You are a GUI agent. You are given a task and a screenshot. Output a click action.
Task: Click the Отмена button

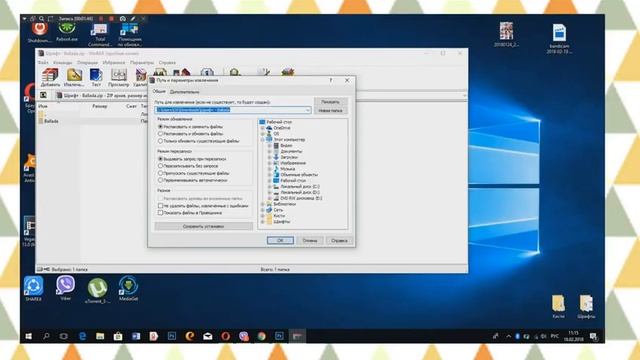click(310, 240)
